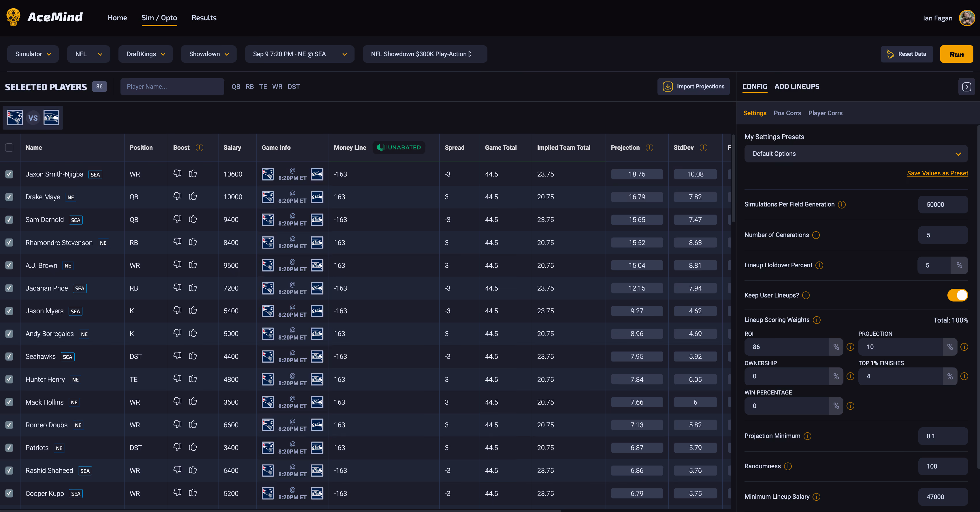Click the Projection column info icon
Viewport: 980px width, 512px height.
[649, 147]
